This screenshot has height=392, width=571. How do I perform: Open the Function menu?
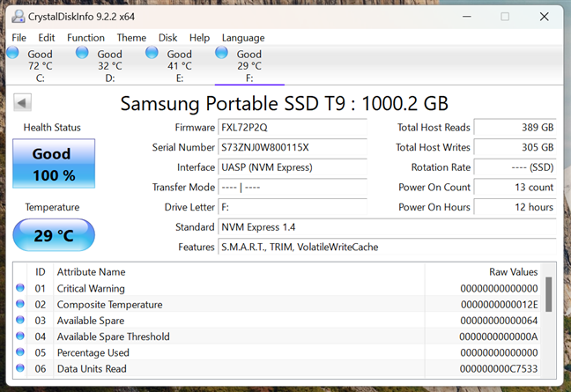85,38
